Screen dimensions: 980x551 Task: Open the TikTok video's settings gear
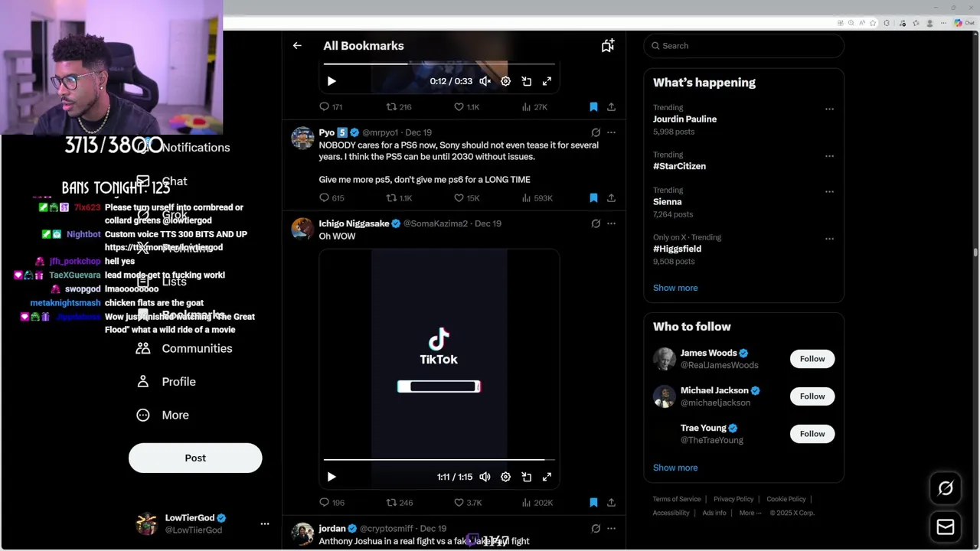pyautogui.click(x=505, y=477)
